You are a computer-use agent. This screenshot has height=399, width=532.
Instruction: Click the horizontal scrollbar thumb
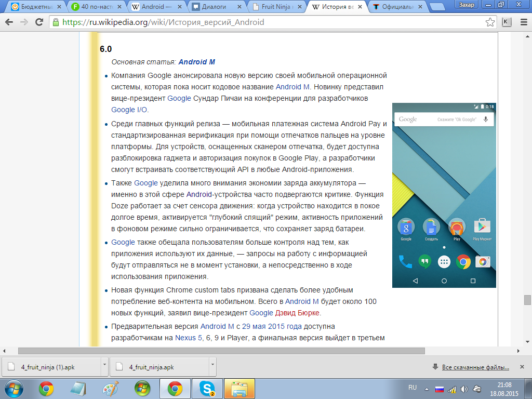pyautogui.click(x=221, y=351)
